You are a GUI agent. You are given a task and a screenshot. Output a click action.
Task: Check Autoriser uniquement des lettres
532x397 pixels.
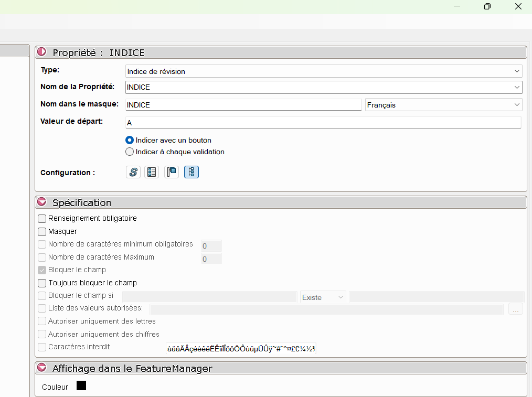tap(42, 321)
